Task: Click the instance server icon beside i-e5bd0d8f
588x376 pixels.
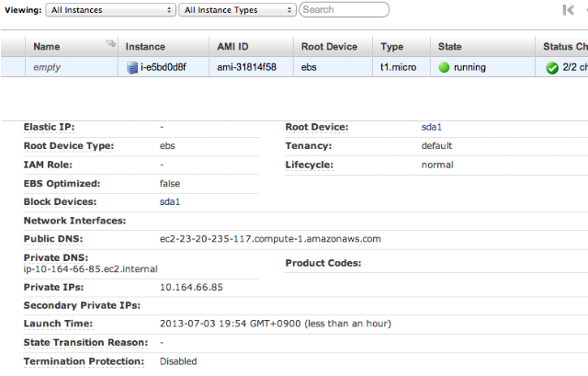Action: pyautogui.click(x=132, y=67)
